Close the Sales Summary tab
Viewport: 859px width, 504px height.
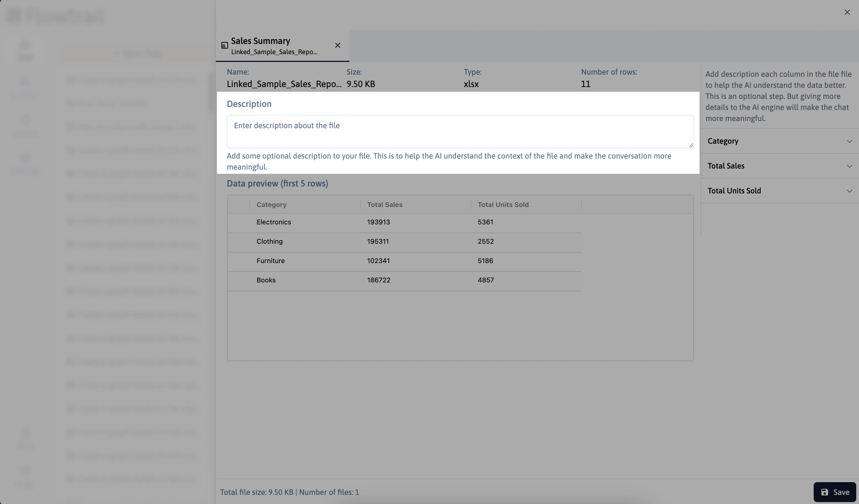[x=337, y=46]
